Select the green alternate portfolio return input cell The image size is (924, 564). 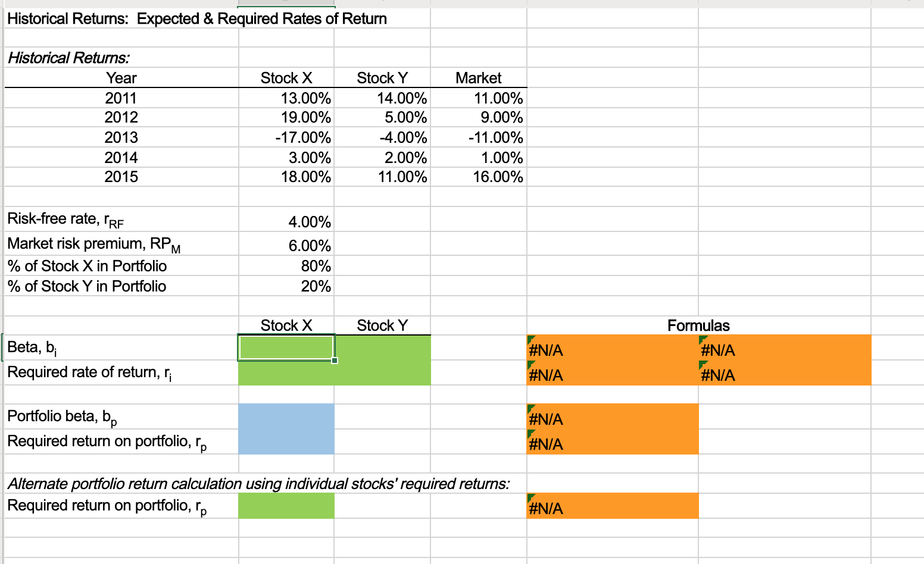pos(286,505)
